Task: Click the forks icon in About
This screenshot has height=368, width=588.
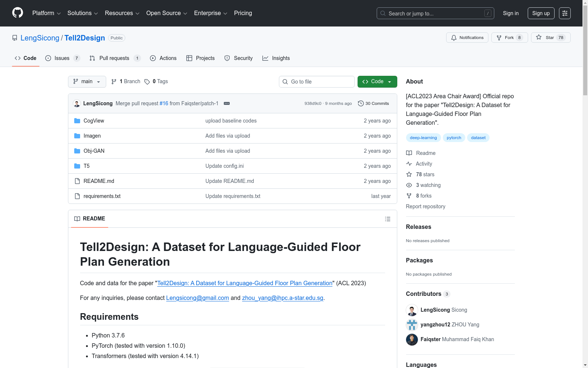Action: click(409, 196)
